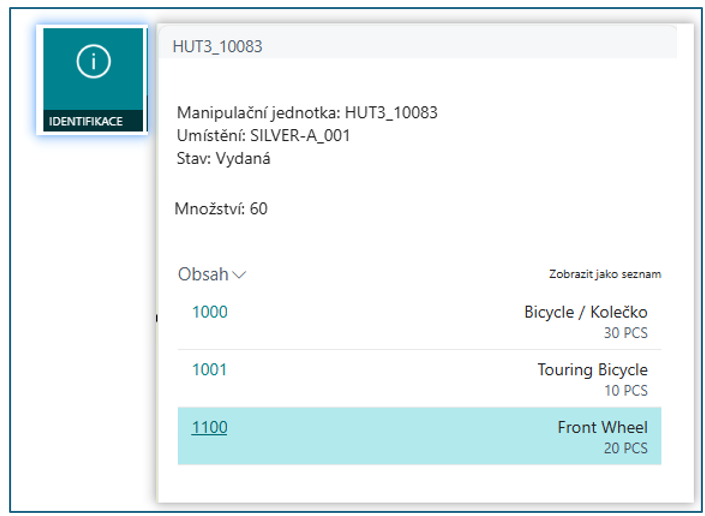The height and width of the screenshot is (516, 705).
Task: Click the Manipulační jednotka: HUT3_10083 line
Action: [307, 113]
